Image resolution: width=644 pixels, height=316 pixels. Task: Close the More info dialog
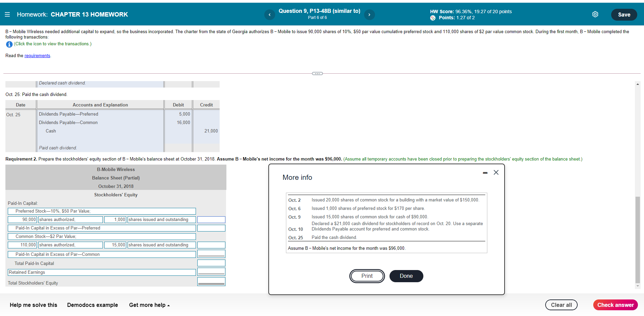tap(496, 172)
